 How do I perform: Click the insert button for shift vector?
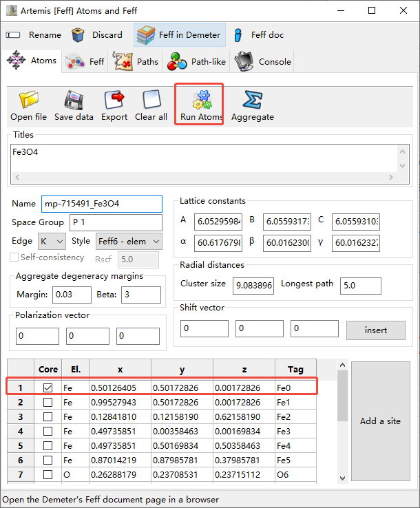point(375,330)
